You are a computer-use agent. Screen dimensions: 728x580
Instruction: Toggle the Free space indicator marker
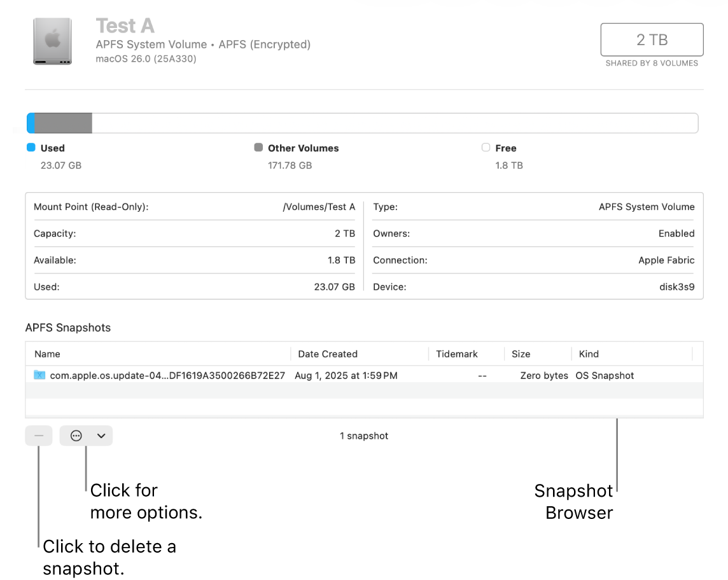pyautogui.click(x=486, y=148)
